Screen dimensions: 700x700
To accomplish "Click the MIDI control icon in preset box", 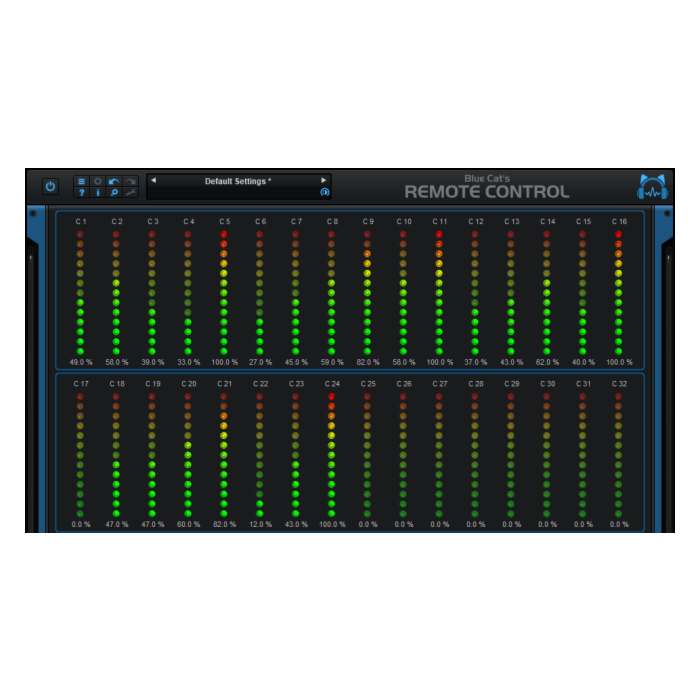I will [325, 192].
